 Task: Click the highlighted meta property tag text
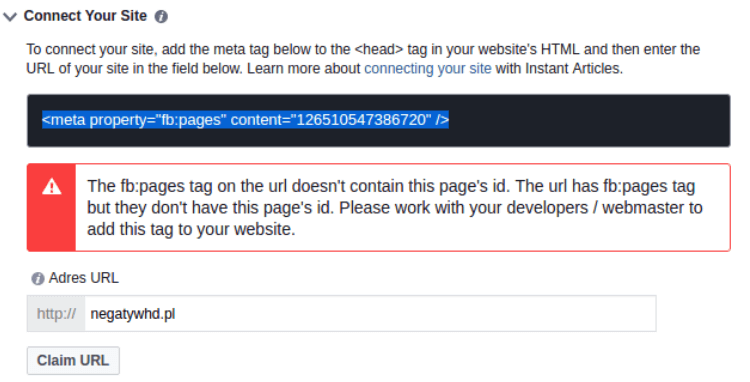[245, 120]
